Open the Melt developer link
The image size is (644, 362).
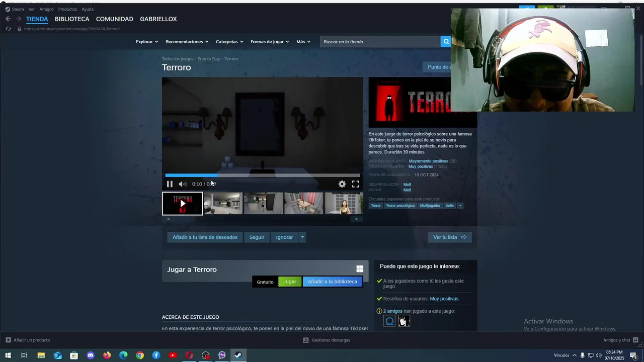point(407,185)
